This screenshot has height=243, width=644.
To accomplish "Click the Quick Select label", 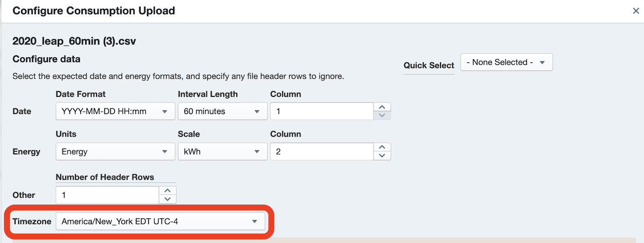I will tap(428, 66).
